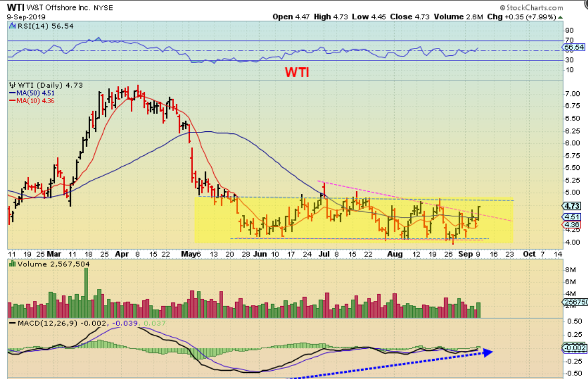Click the 4.51 MA50 axis tag

[x=572, y=217]
